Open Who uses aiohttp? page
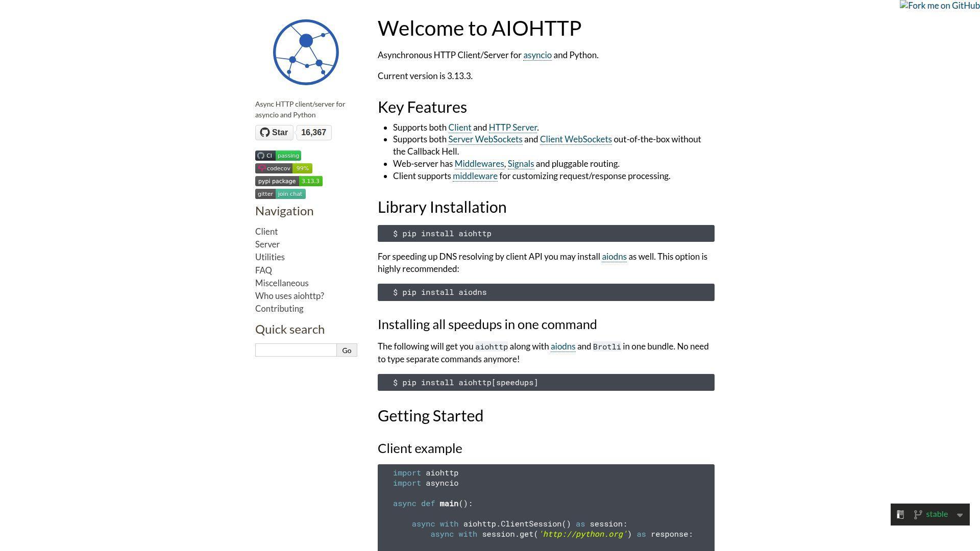980x551 pixels. pos(289,296)
